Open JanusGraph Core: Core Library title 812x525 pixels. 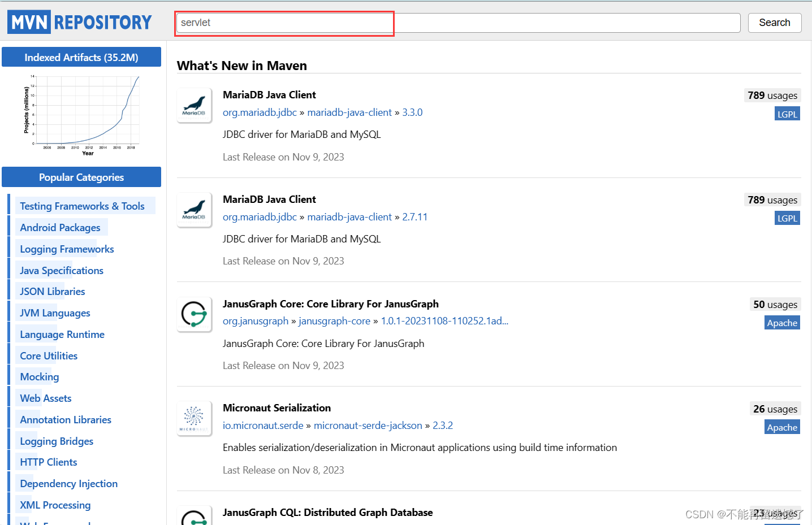coord(331,304)
